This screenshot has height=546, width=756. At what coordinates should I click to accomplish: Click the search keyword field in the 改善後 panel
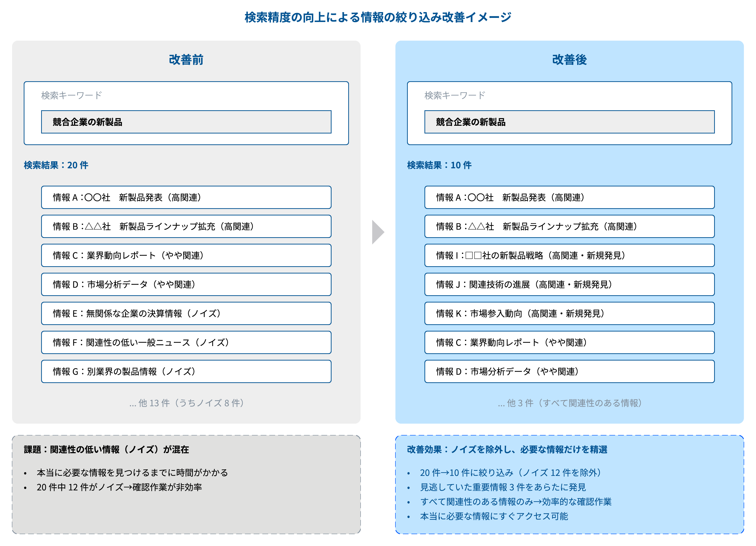[x=569, y=122]
